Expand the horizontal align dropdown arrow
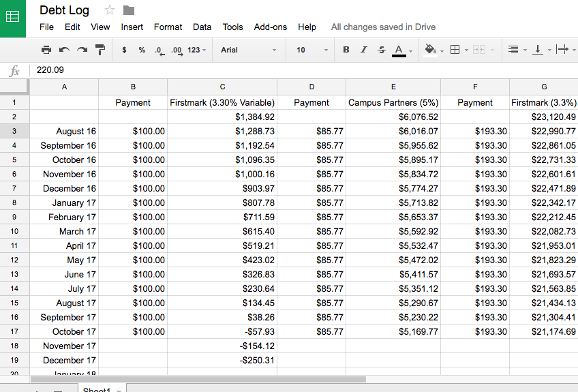 coord(525,50)
